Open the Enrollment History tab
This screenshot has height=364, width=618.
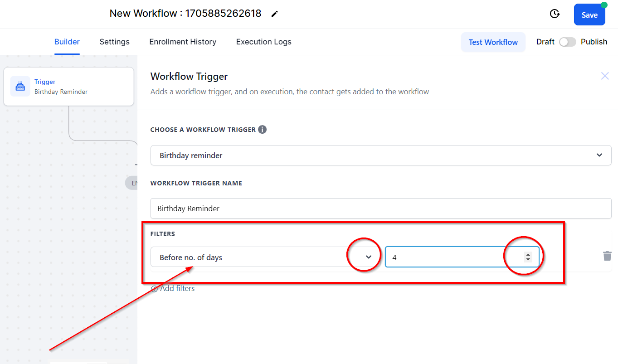coord(183,42)
